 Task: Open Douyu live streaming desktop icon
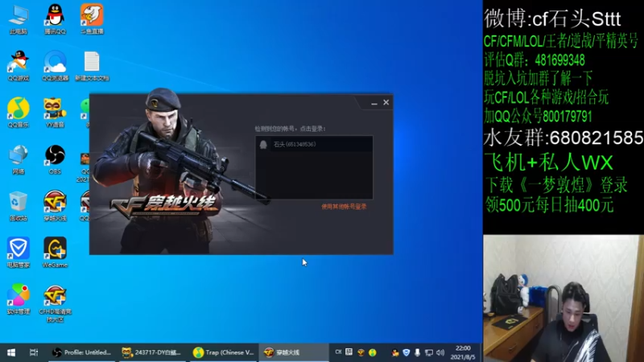pyautogui.click(x=92, y=19)
